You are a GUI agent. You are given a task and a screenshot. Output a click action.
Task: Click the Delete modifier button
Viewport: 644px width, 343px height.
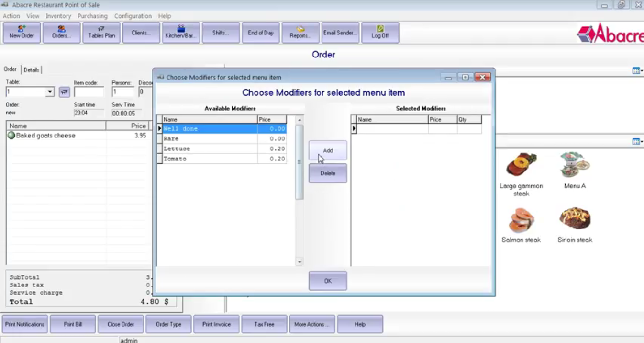point(328,173)
